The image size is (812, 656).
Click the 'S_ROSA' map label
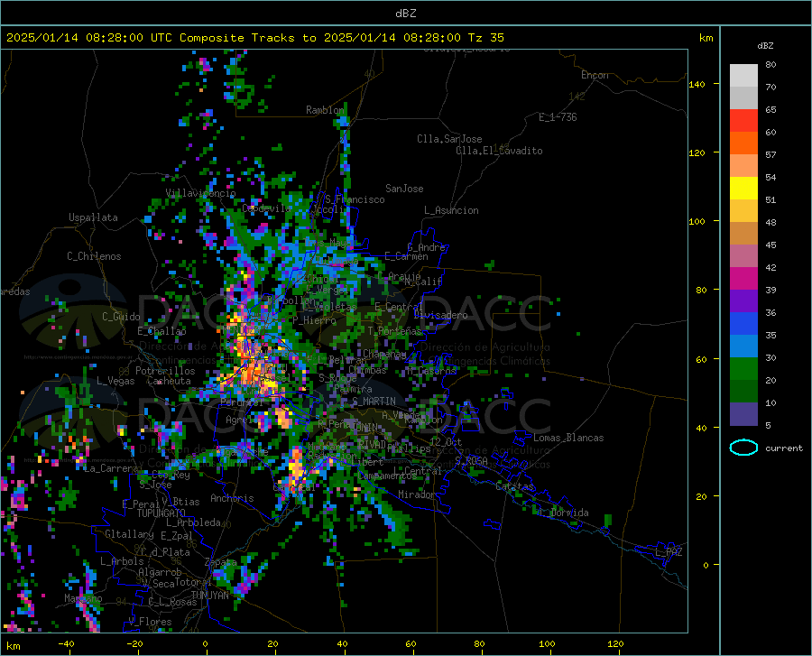pos(471,460)
